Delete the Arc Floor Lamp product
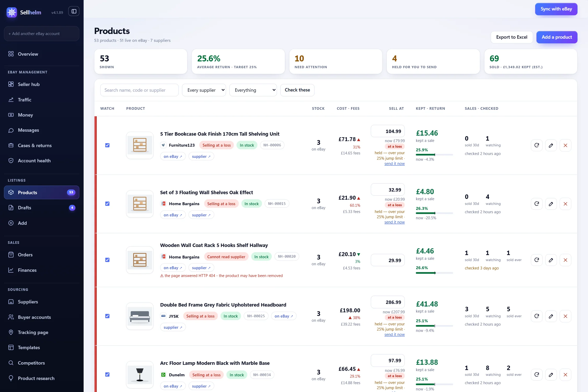This screenshot has height=392, width=588. point(565,375)
